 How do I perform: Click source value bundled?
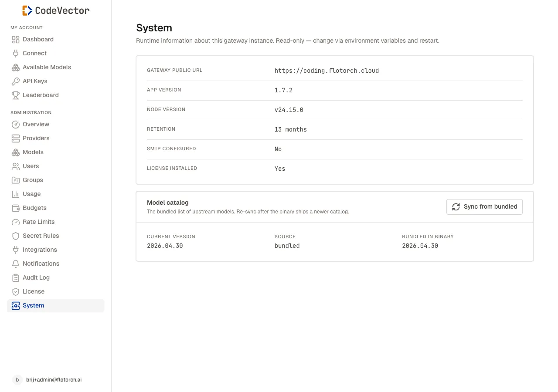pos(287,246)
